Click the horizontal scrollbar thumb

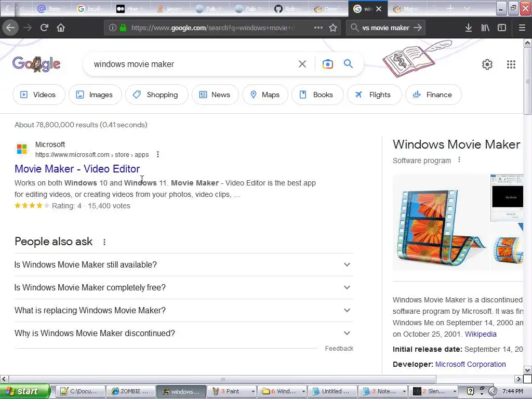[222, 379]
